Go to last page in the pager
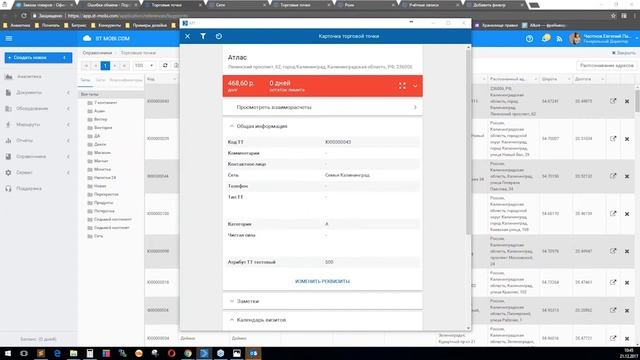640x360 pixels. click(x=124, y=66)
